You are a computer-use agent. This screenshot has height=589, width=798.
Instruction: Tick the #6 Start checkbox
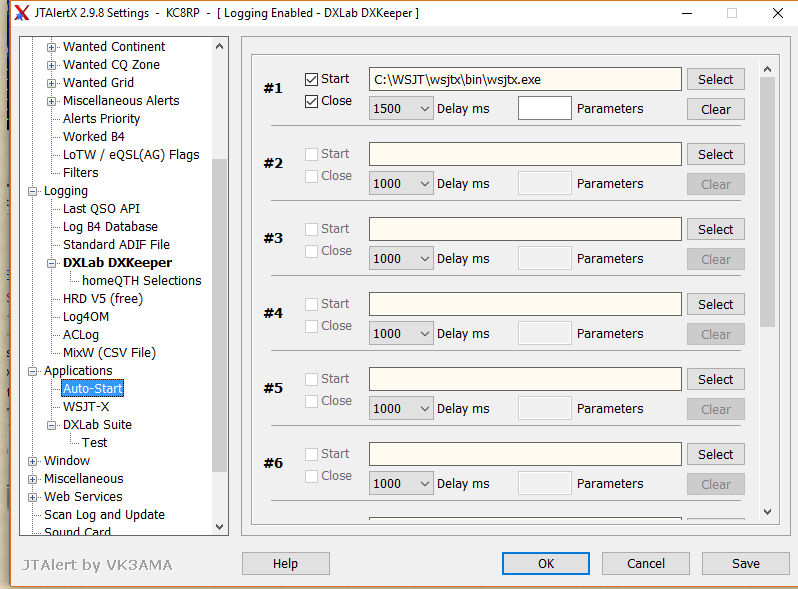tap(311, 454)
